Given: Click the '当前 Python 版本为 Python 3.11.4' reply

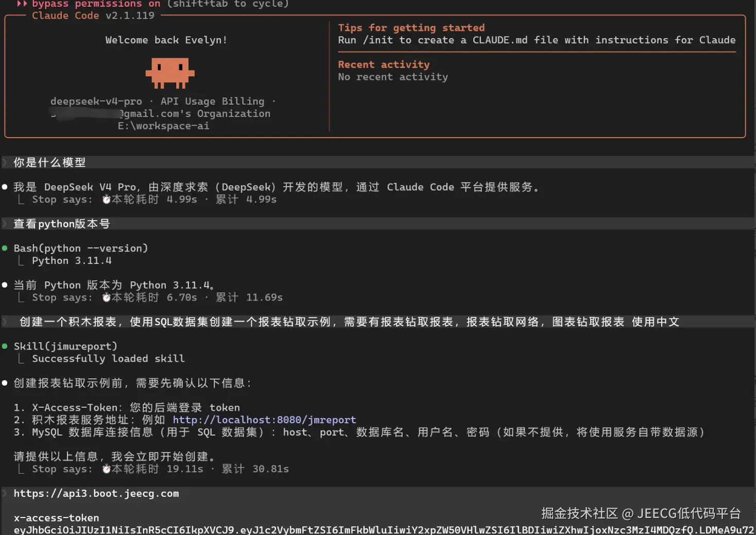Looking at the screenshot, I should tap(114, 285).
